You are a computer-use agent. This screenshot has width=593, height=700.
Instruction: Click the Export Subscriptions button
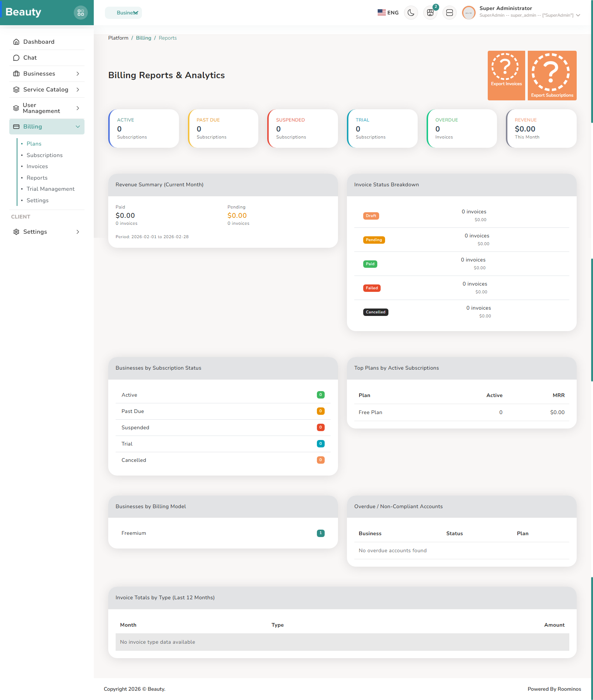point(551,75)
